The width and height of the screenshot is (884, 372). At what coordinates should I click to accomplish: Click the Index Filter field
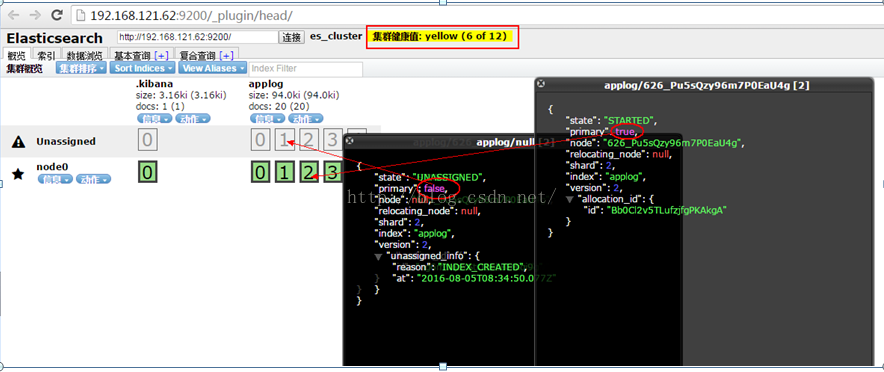(x=306, y=69)
